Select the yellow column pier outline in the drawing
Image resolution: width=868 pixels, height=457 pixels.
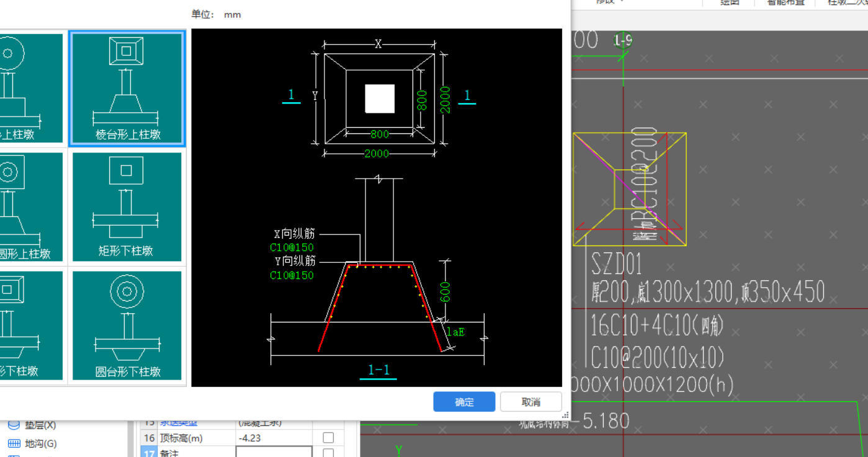(630, 189)
